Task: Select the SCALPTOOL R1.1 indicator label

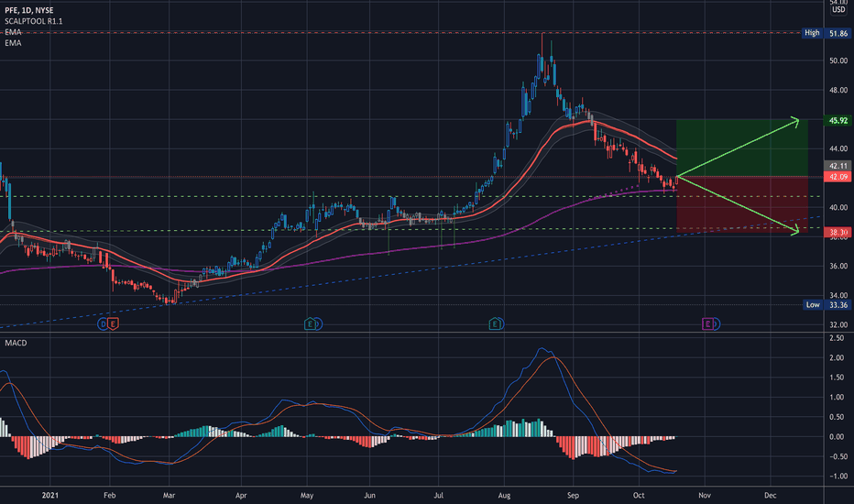Action: coord(34,21)
